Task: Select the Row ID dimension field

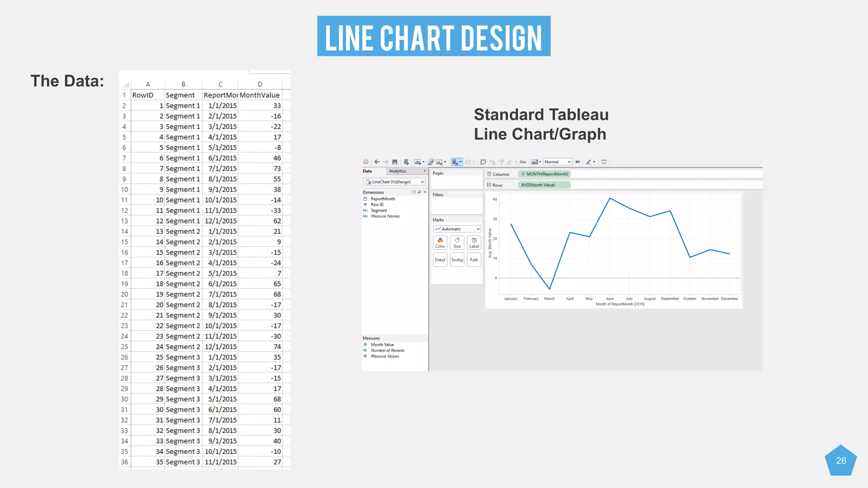Action: tap(377, 205)
